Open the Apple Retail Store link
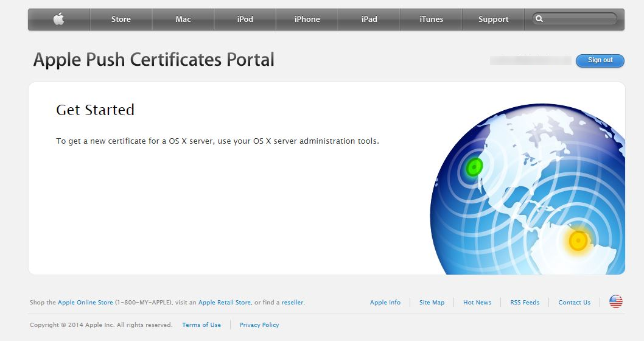The height and width of the screenshot is (341, 644). pyautogui.click(x=225, y=303)
